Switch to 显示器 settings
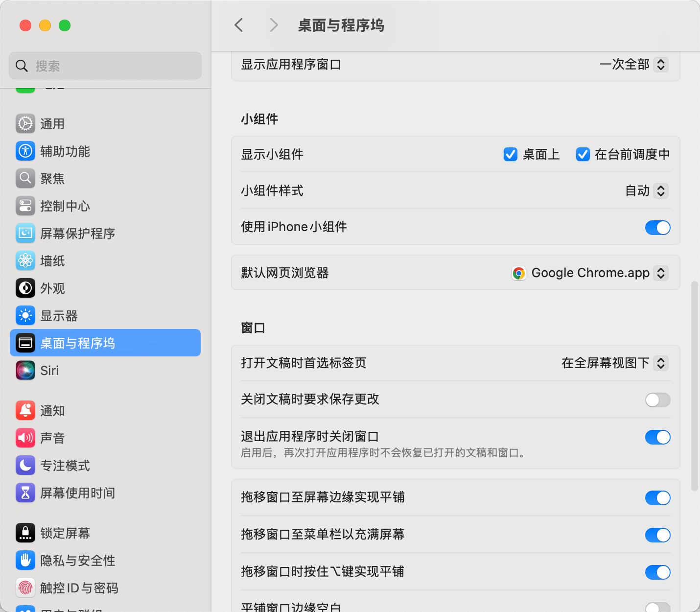 point(105,316)
